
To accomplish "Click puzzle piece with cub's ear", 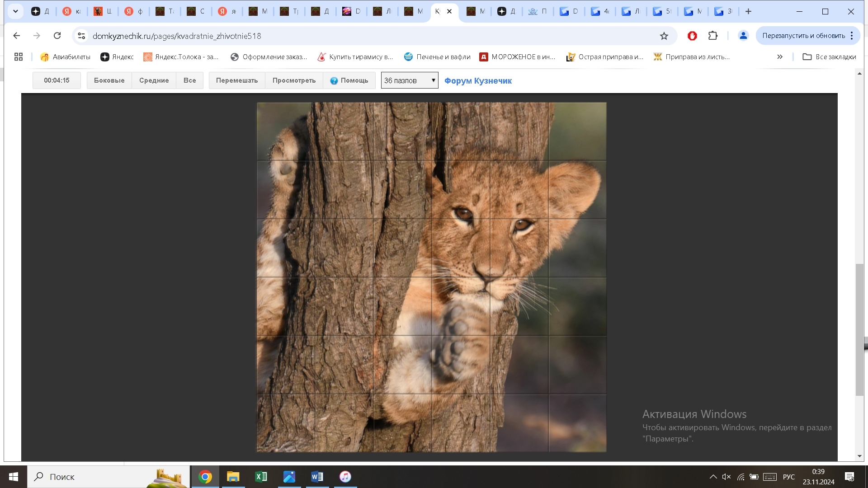I will click(577, 190).
